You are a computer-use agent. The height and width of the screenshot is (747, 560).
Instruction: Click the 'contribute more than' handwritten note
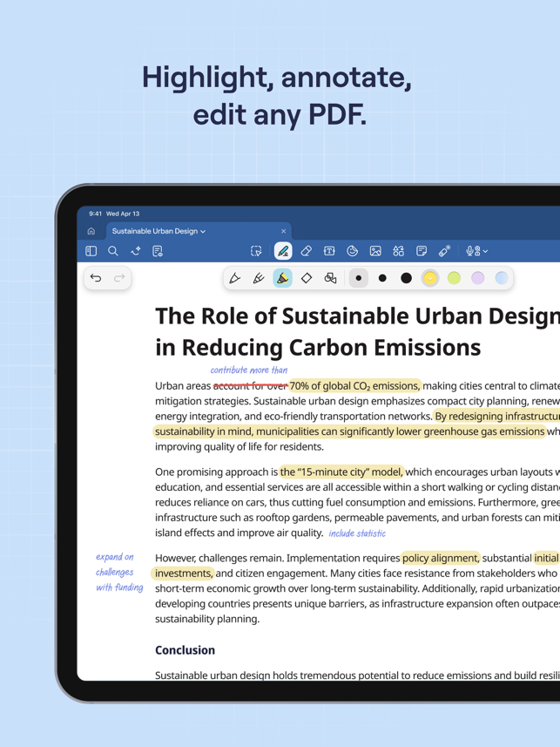click(249, 370)
